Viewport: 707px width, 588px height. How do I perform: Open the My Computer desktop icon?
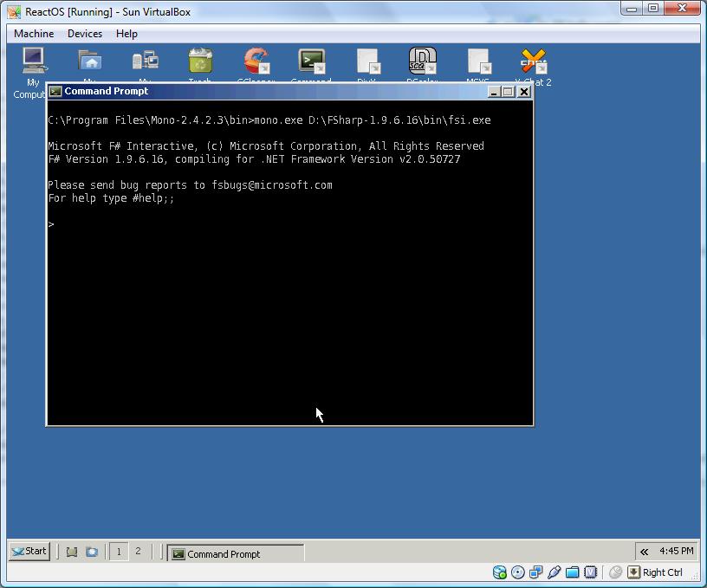click(33, 61)
